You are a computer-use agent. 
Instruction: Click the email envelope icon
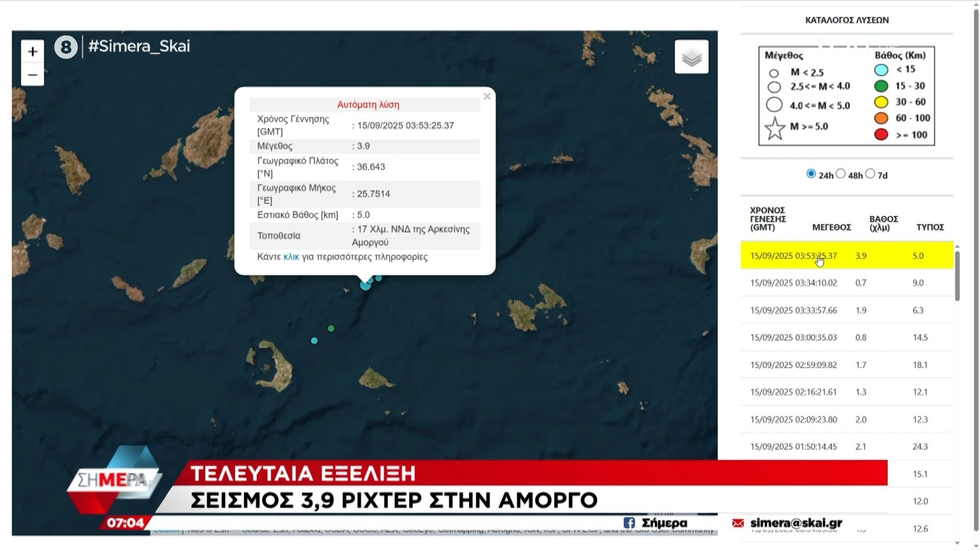[738, 523]
